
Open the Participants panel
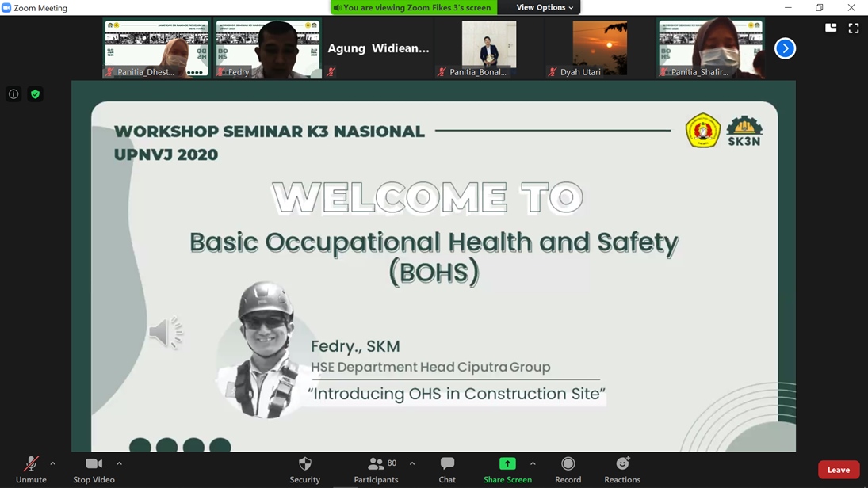376,469
